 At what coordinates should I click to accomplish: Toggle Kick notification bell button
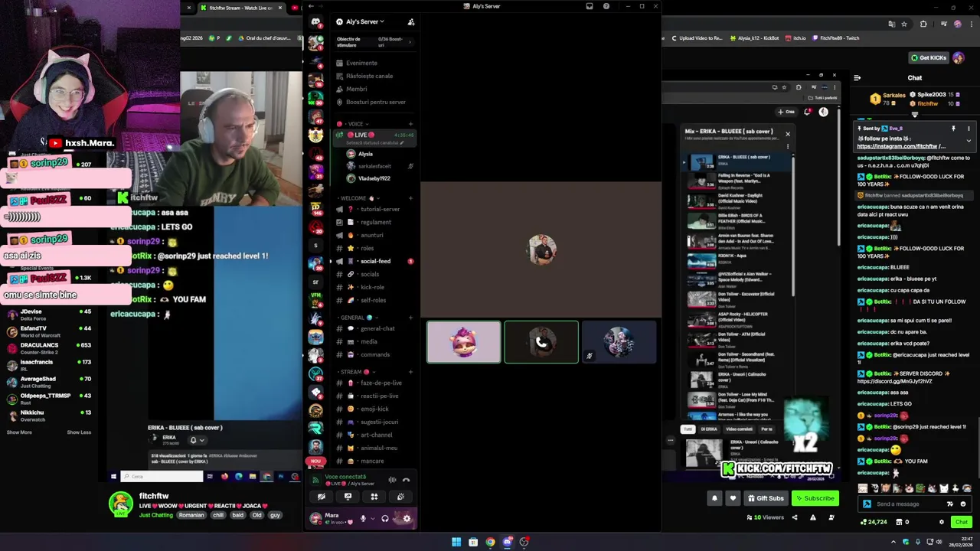[714, 498]
